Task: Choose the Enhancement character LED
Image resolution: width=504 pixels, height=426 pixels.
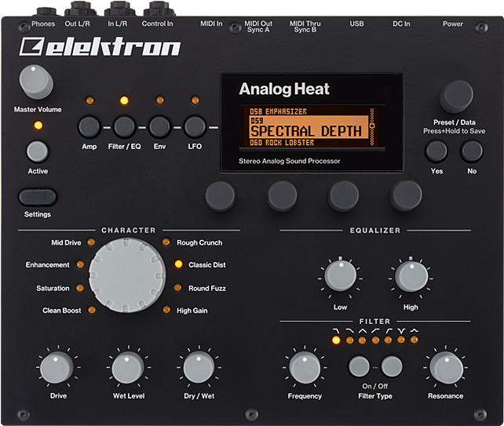Action: pyautogui.click(x=80, y=264)
